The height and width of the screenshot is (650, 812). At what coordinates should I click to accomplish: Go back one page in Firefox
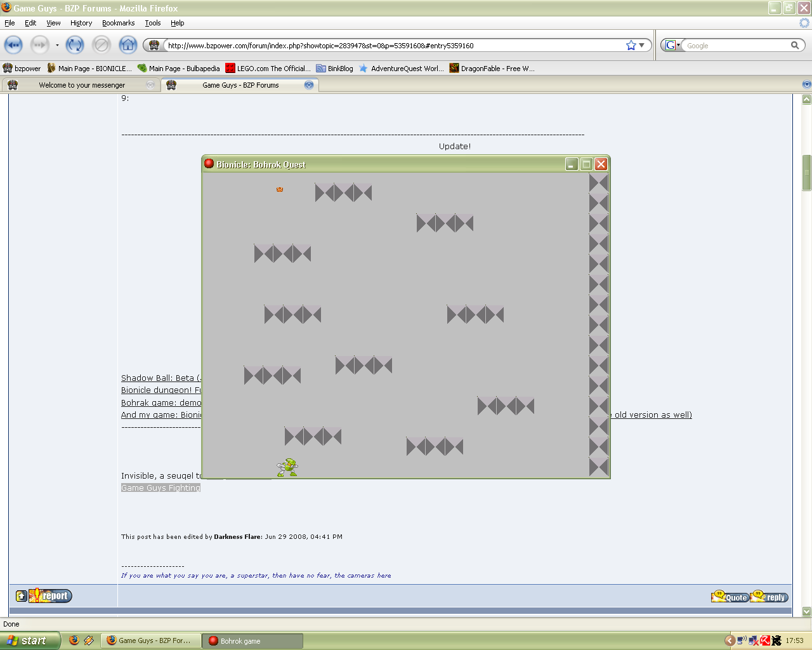click(13, 45)
